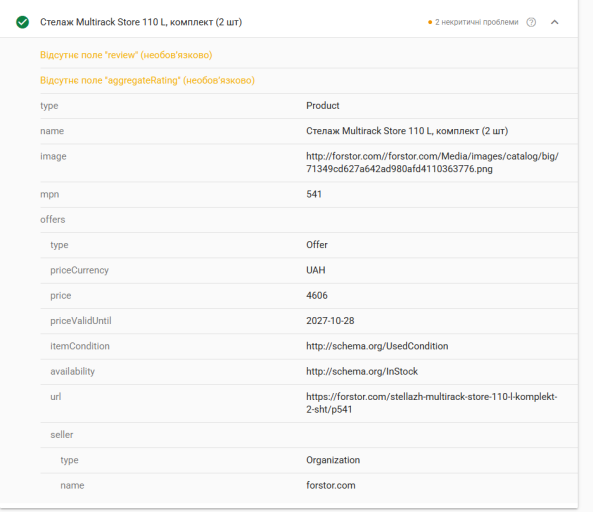This screenshot has width=593, height=512.
Task: Click the InStock schema URL
Action: point(362,371)
